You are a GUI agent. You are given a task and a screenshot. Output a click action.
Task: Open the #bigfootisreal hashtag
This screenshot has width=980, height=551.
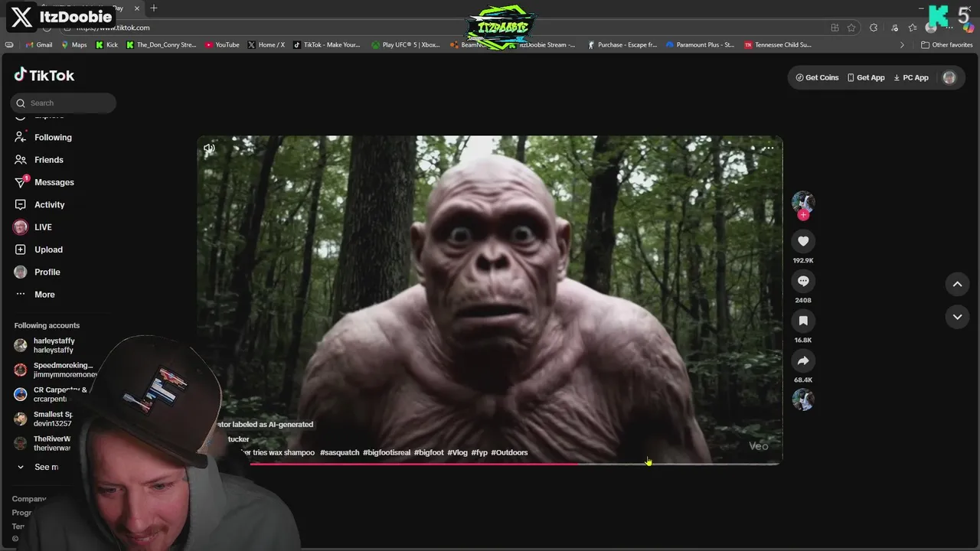[387, 452]
